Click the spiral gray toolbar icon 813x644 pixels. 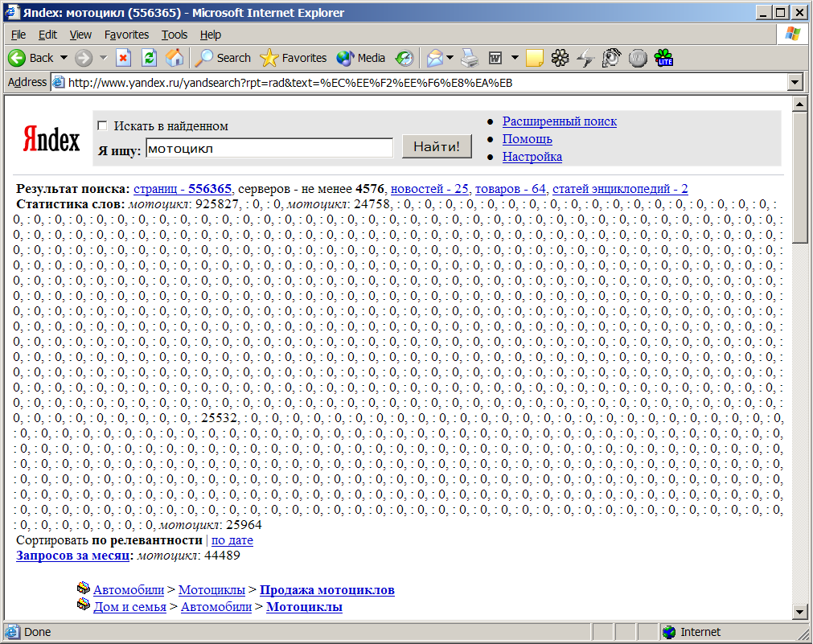tap(612, 58)
